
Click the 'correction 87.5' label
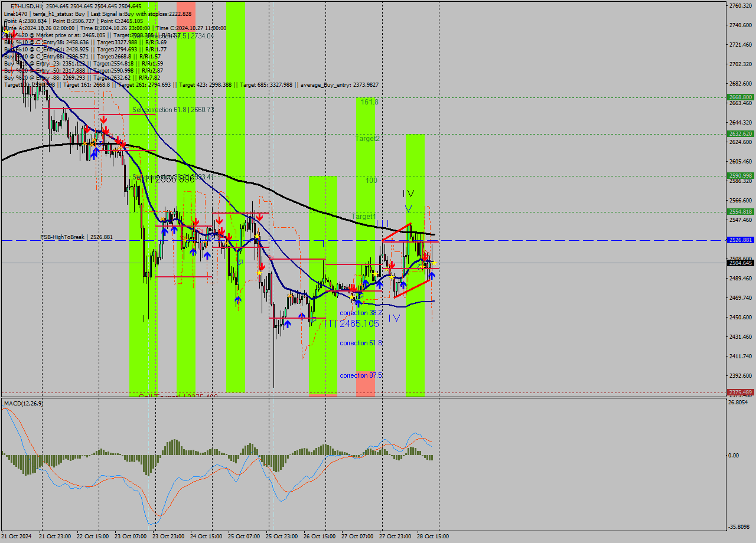361,375
